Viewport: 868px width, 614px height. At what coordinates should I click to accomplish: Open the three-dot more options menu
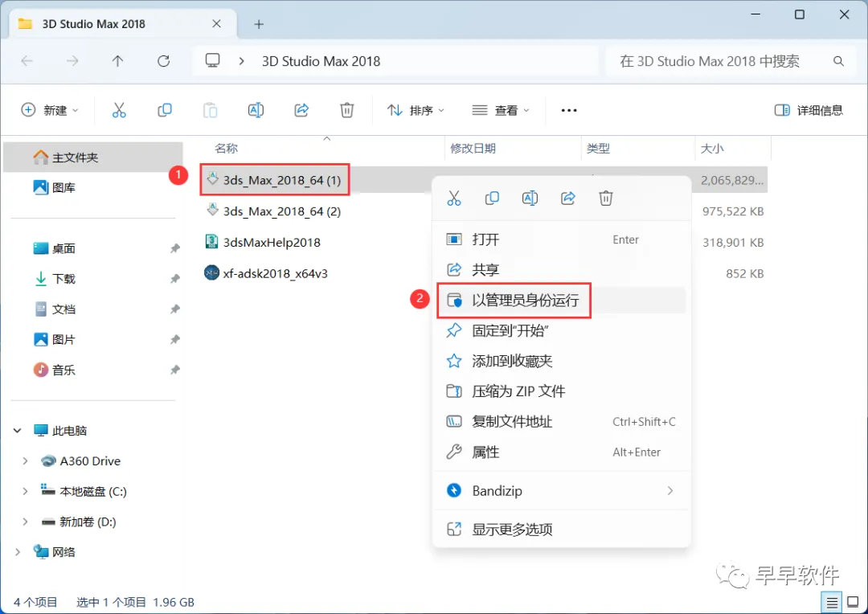(x=568, y=110)
